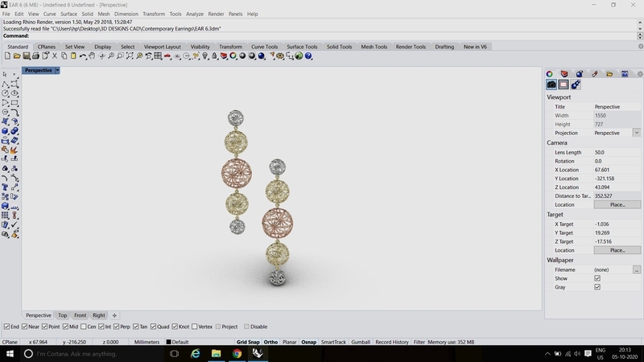Switch to the Mesh Tools toolbar tab
This screenshot has width=644, height=362.
[374, 47]
